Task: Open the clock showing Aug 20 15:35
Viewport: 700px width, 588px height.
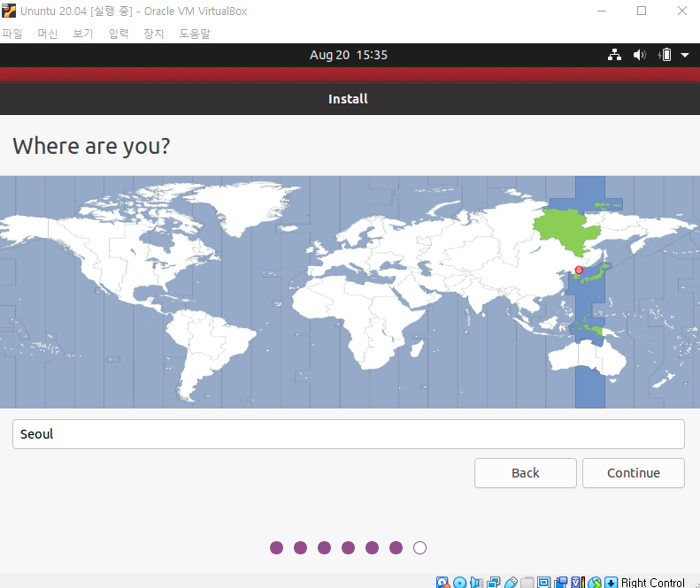Action: (348, 55)
